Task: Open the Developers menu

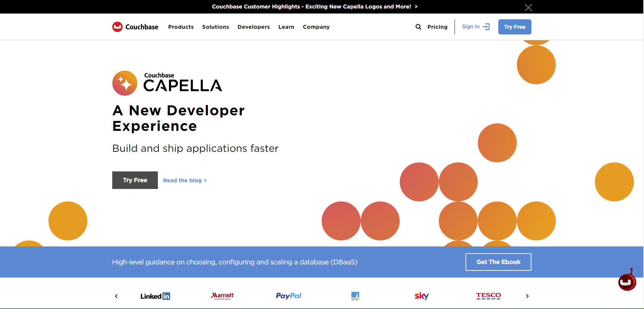Action: [254, 27]
